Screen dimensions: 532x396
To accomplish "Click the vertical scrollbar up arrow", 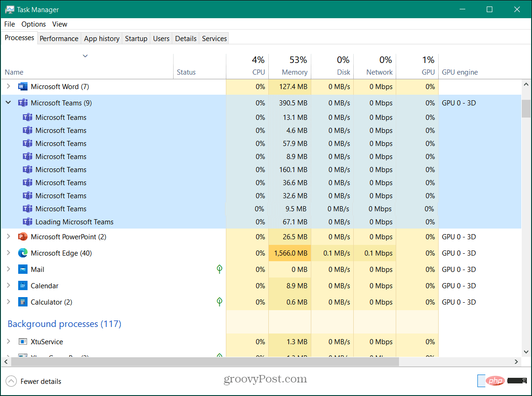I will (526, 84).
